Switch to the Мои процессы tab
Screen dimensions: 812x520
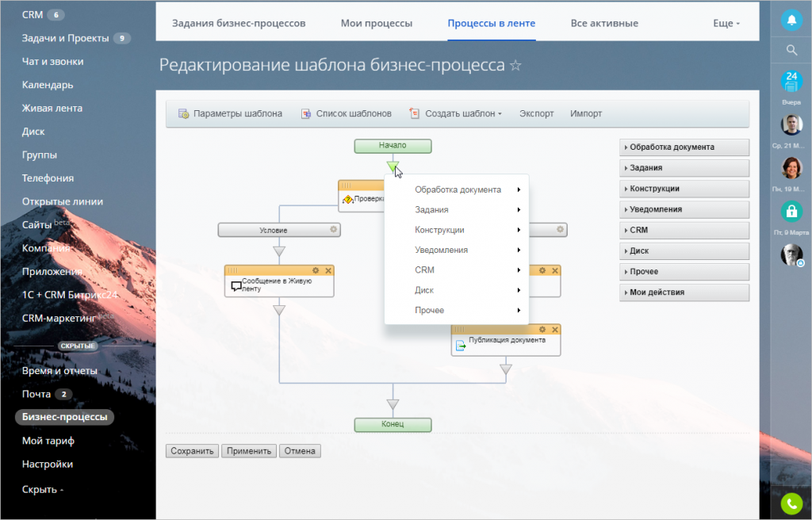pyautogui.click(x=377, y=24)
